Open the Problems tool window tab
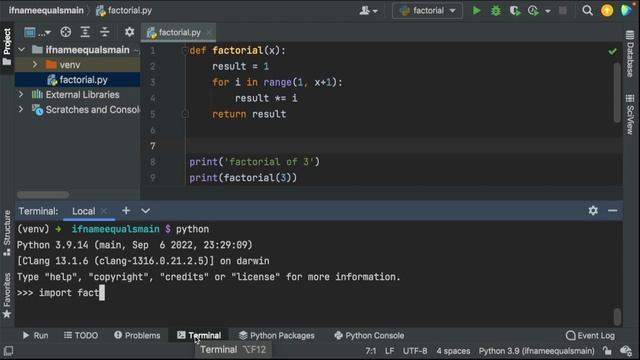 (x=137, y=336)
